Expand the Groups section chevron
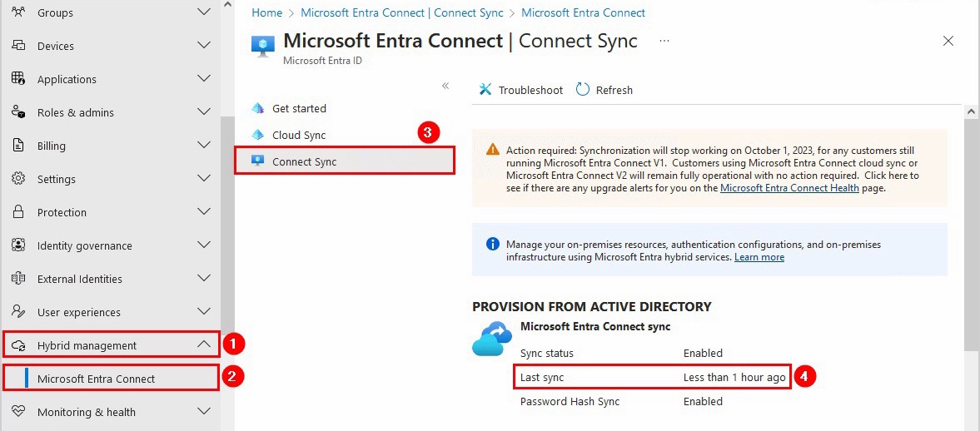The width and height of the screenshot is (980, 431). (x=204, y=12)
